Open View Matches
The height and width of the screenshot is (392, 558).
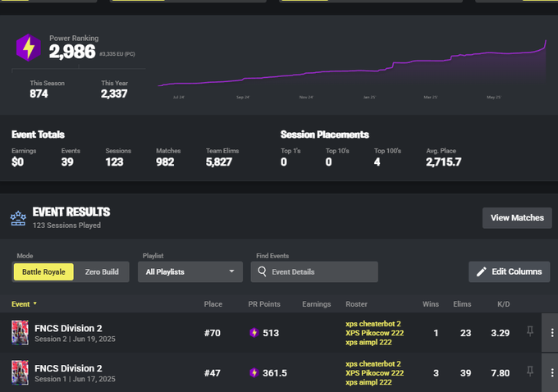[x=517, y=217]
